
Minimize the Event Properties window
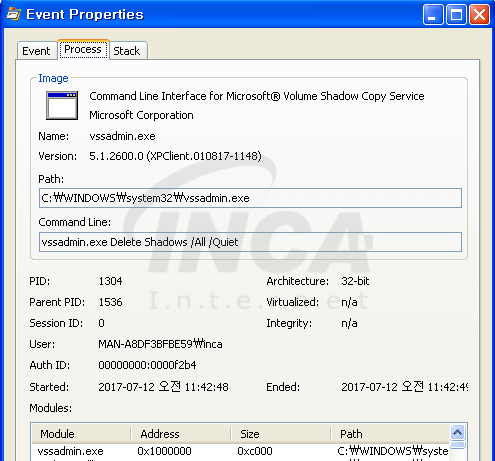tap(433, 15)
